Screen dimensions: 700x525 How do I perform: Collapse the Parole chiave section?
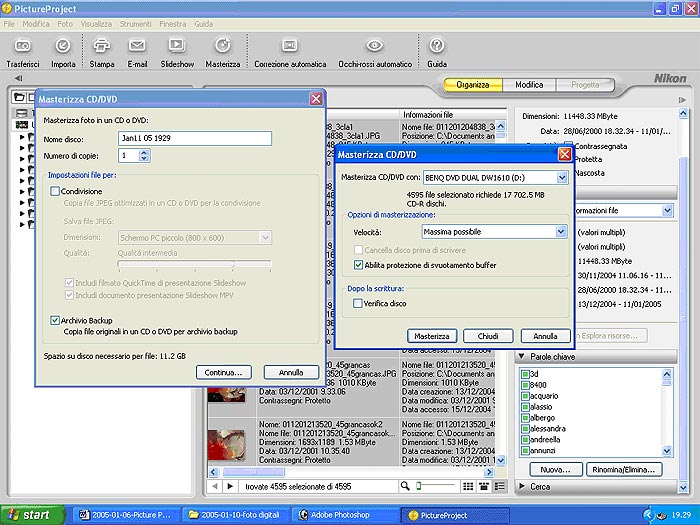tap(521, 357)
